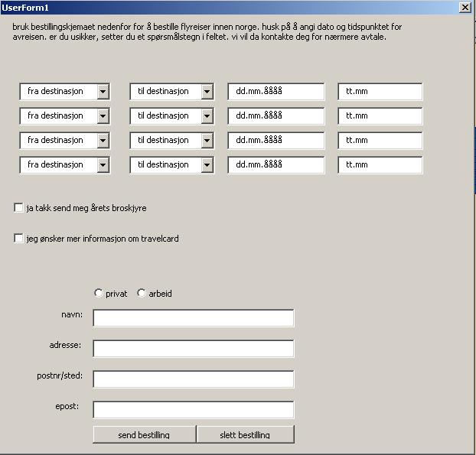Click the first row dd.mm.åååå date field
This screenshot has height=455, width=476.
point(276,91)
